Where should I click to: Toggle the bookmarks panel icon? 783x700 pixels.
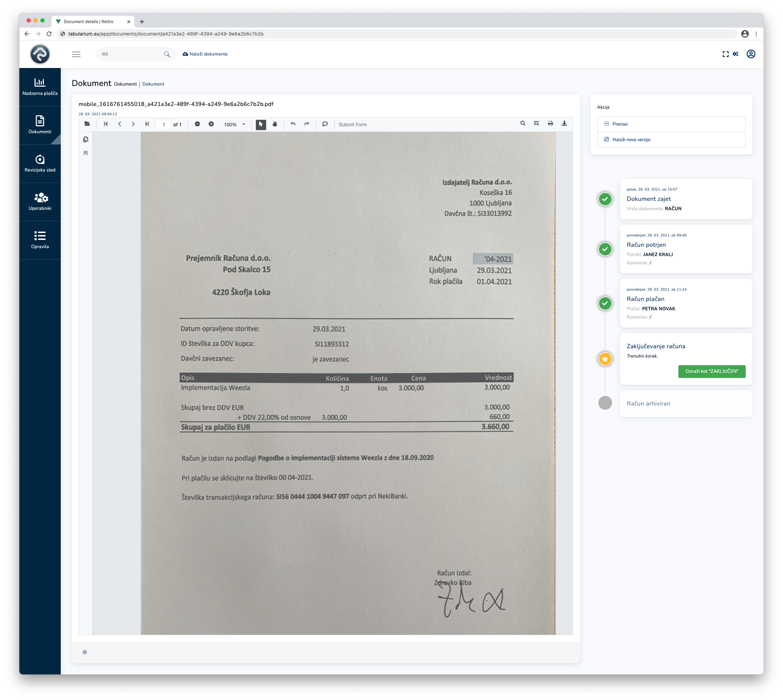click(86, 153)
